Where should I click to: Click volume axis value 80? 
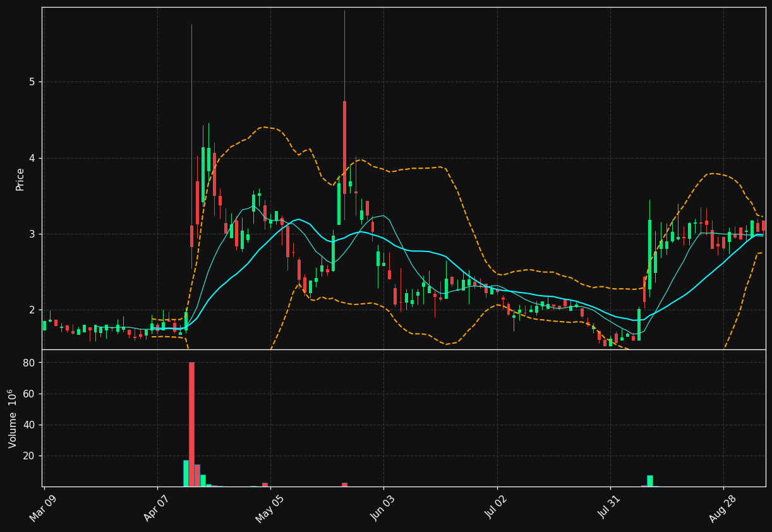[29, 363]
